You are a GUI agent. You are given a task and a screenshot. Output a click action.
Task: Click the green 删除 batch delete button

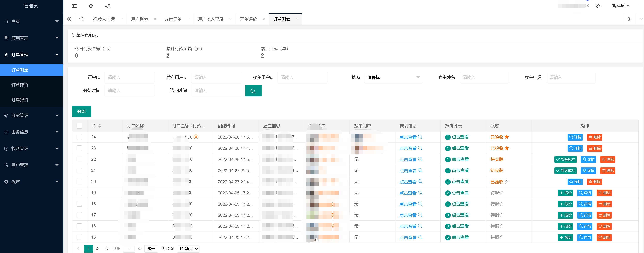pyautogui.click(x=81, y=111)
